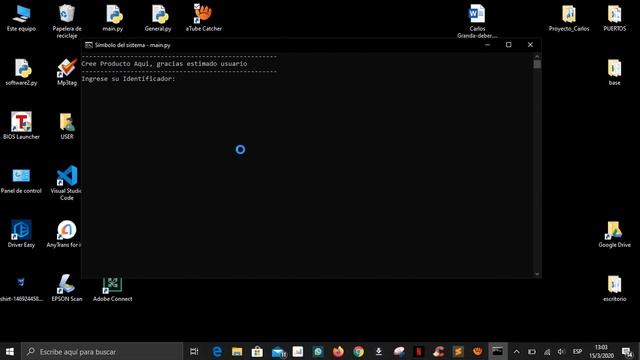
Task: Open the volume control tray icon
Action: pos(561,351)
